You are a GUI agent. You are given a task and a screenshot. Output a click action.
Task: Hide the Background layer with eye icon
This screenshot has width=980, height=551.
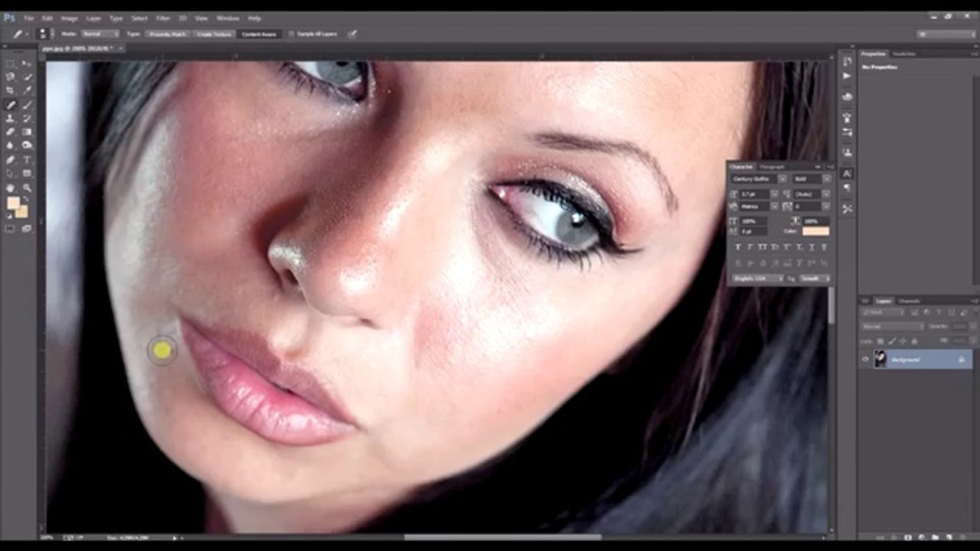866,359
